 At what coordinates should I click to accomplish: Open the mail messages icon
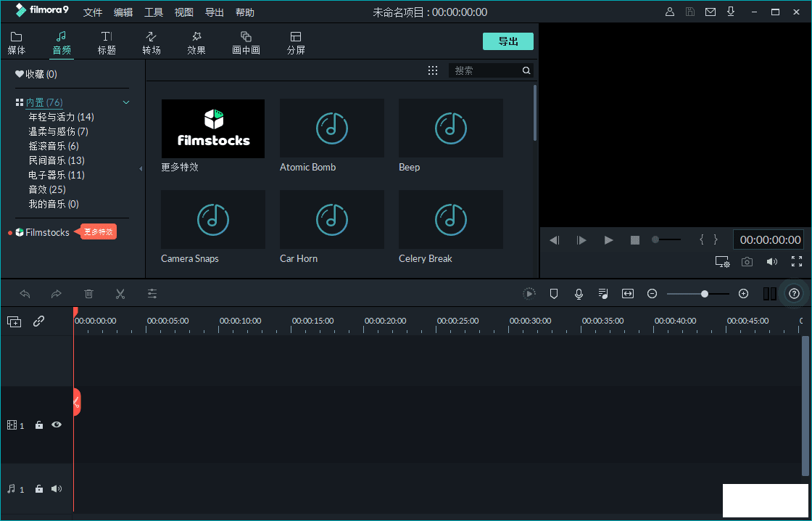[x=710, y=12]
